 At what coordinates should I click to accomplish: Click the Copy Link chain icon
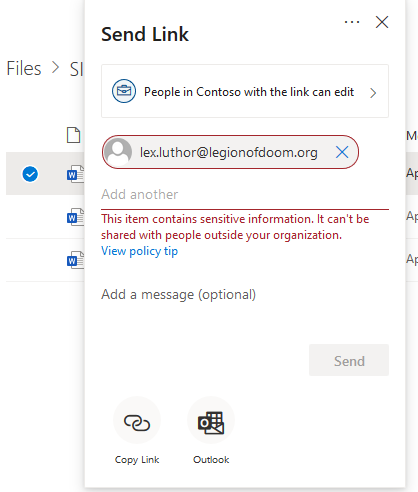tap(137, 423)
